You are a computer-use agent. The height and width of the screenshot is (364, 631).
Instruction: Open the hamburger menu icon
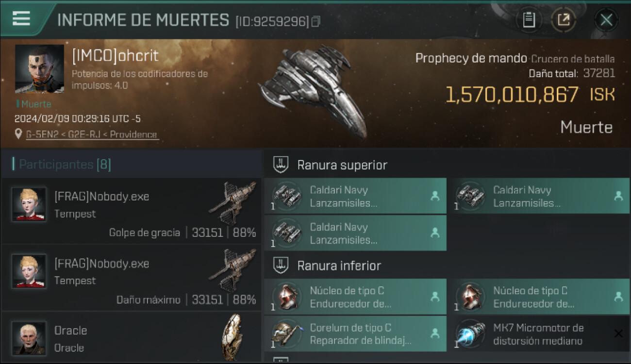pos(21,18)
